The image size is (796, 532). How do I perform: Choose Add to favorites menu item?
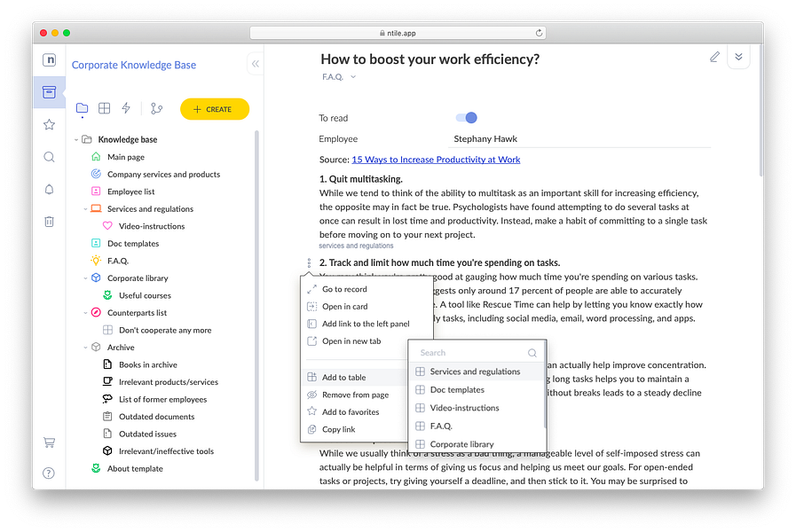(355, 411)
